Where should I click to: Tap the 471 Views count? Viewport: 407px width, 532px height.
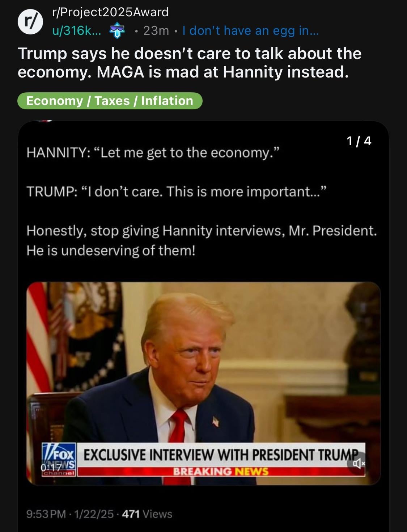point(147,514)
